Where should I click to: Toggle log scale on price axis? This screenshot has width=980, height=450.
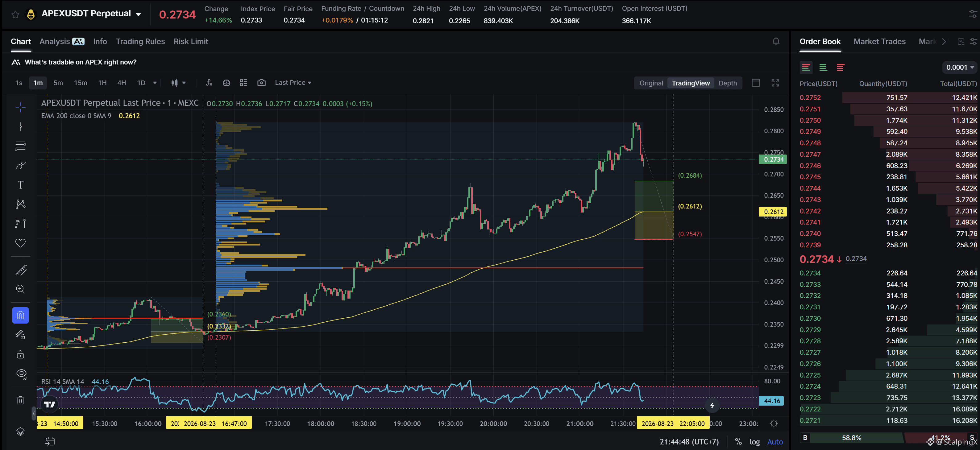(x=754, y=442)
